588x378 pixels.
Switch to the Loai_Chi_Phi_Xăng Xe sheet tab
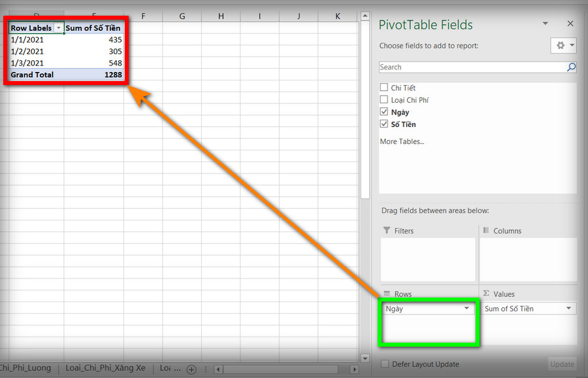coord(105,368)
